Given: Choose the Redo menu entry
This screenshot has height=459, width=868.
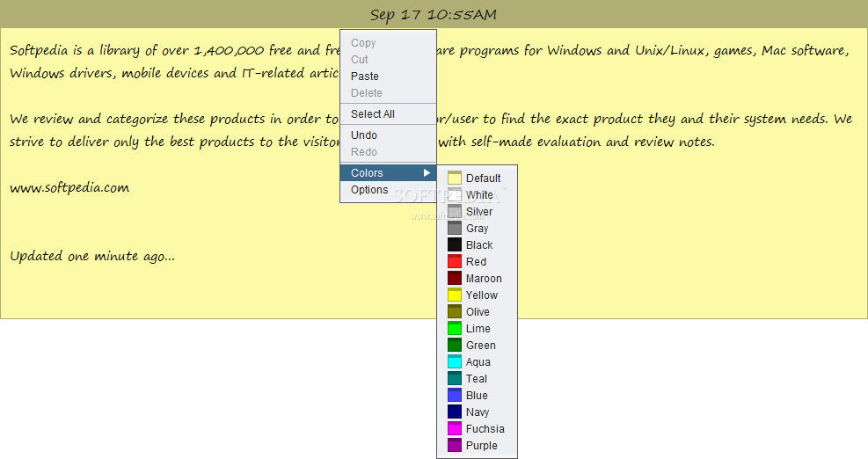Looking at the screenshot, I should click(x=388, y=151).
